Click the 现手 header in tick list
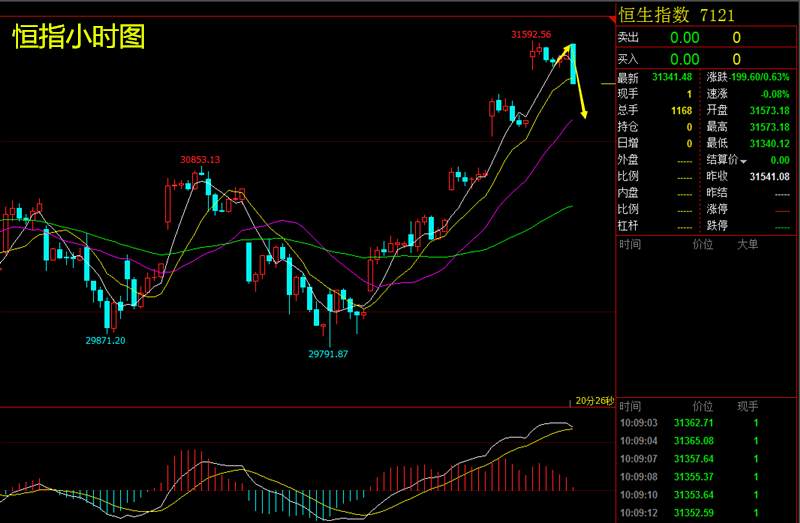Screen dimensions: 800x523 pyautogui.click(x=747, y=407)
